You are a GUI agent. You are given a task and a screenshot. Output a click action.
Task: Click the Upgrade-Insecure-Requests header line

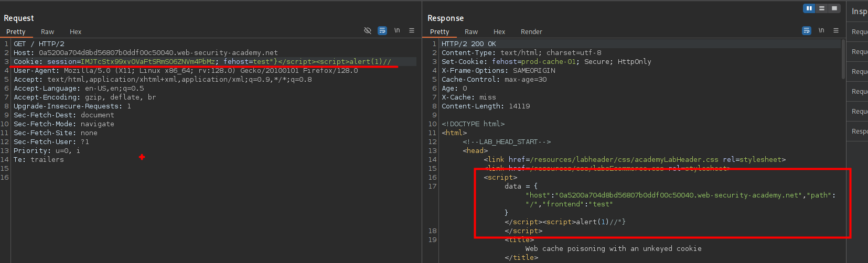click(x=72, y=106)
